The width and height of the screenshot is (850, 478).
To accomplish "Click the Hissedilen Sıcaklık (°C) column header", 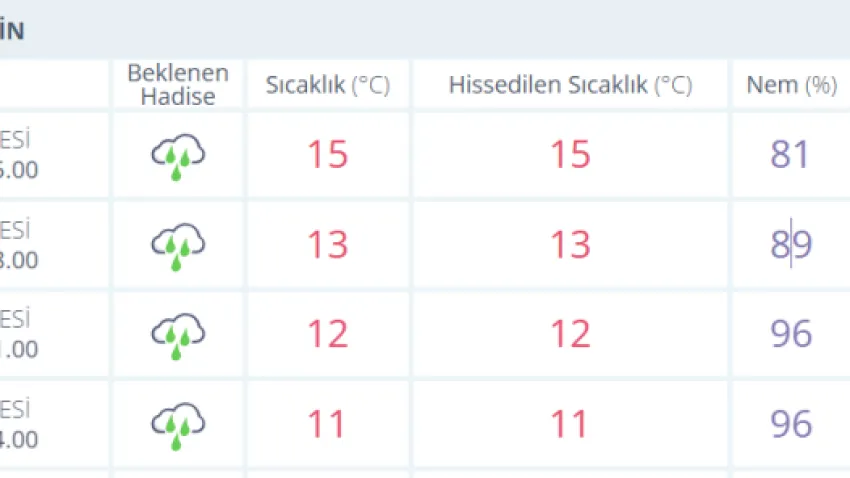I will pos(570,85).
